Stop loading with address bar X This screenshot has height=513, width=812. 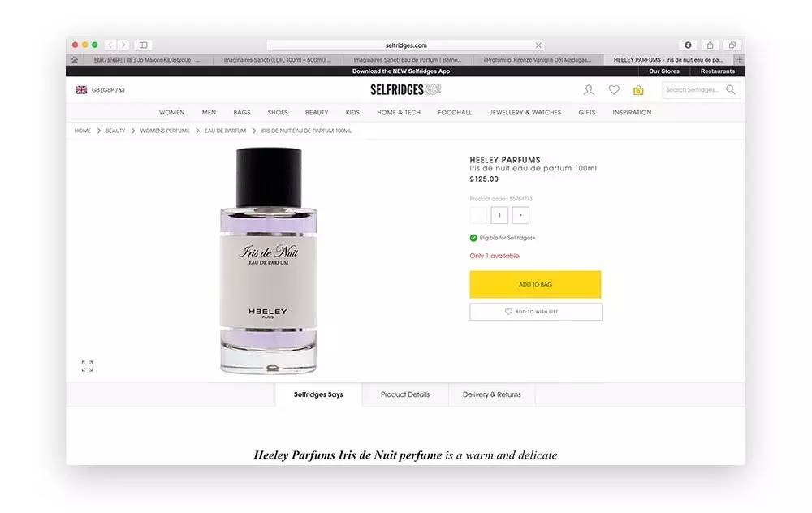(538, 45)
